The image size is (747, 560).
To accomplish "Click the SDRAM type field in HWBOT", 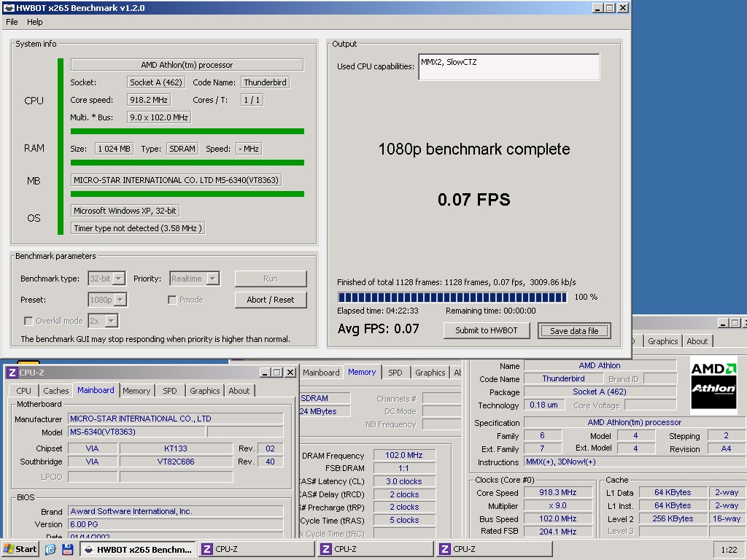I will tap(182, 149).
